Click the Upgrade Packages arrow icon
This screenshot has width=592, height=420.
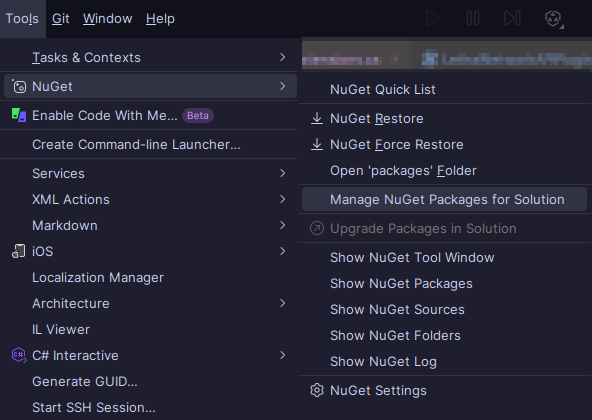[x=317, y=228]
